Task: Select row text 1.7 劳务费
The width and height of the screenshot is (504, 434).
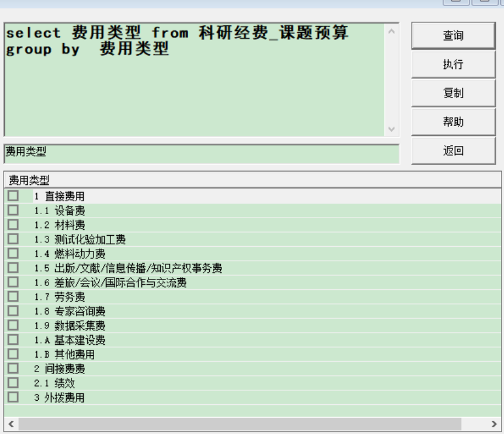Action: pyautogui.click(x=59, y=297)
